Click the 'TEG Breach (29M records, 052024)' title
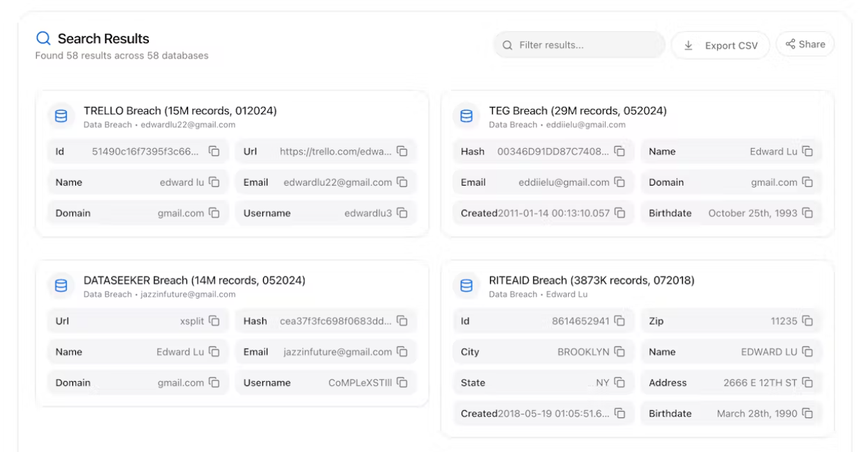868x452 pixels. coord(578,111)
